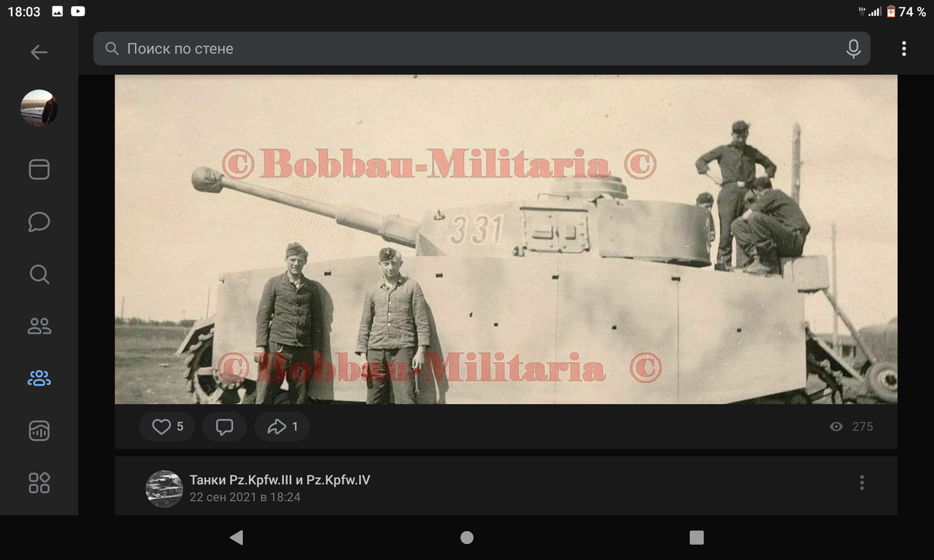Open the Танки Pz.Kpfw.III group avatar
Viewport: 934px width, 560px height.
(164, 489)
